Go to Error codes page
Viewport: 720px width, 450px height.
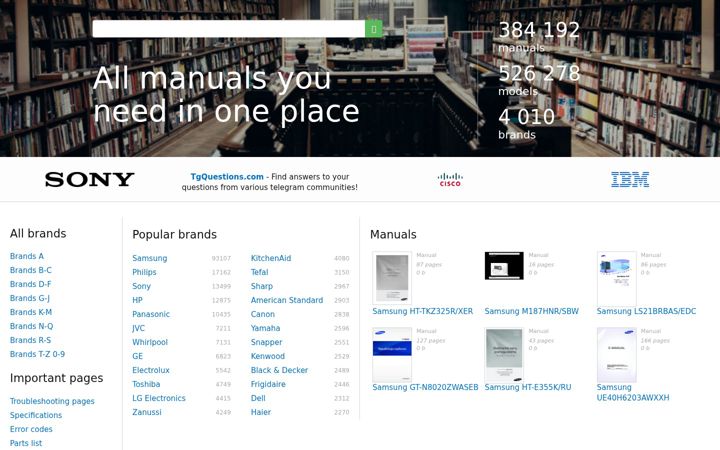31,429
